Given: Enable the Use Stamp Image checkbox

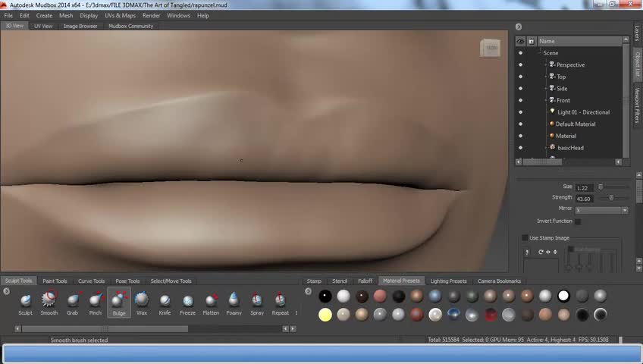Looking at the screenshot, I should pyautogui.click(x=525, y=238).
